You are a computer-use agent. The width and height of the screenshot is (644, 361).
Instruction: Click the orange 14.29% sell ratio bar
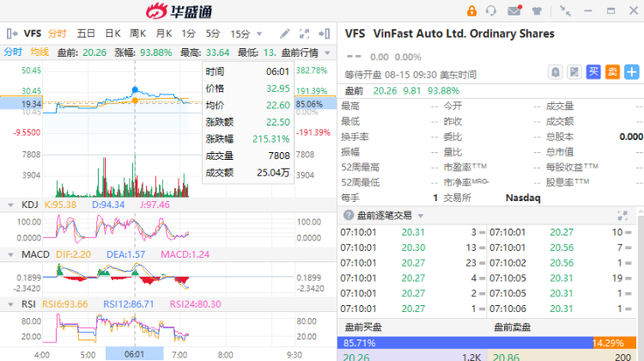(615, 343)
